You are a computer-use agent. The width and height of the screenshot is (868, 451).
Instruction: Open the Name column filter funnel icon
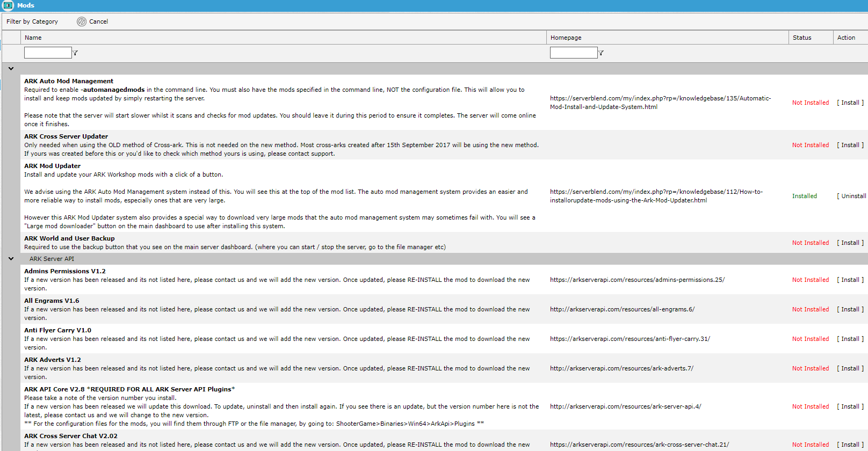pos(75,53)
